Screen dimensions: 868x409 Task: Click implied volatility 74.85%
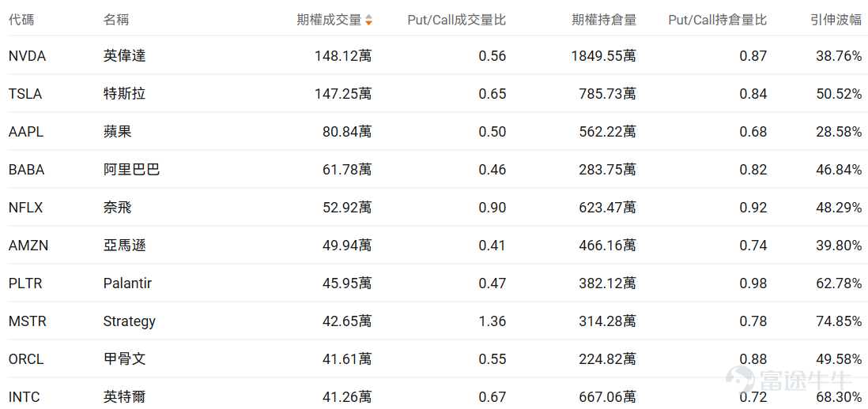839,321
